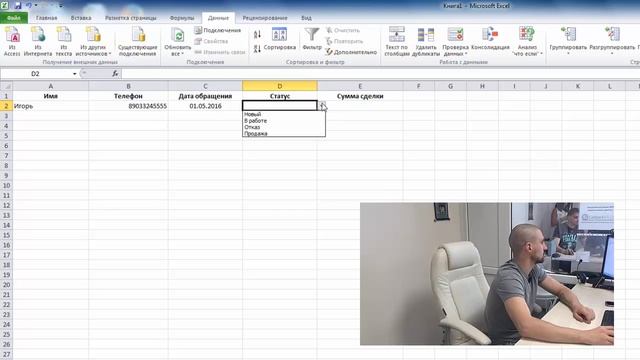This screenshot has width=640, height=360.
Task: Choose 'В работе' from the status list
Action: pos(284,121)
